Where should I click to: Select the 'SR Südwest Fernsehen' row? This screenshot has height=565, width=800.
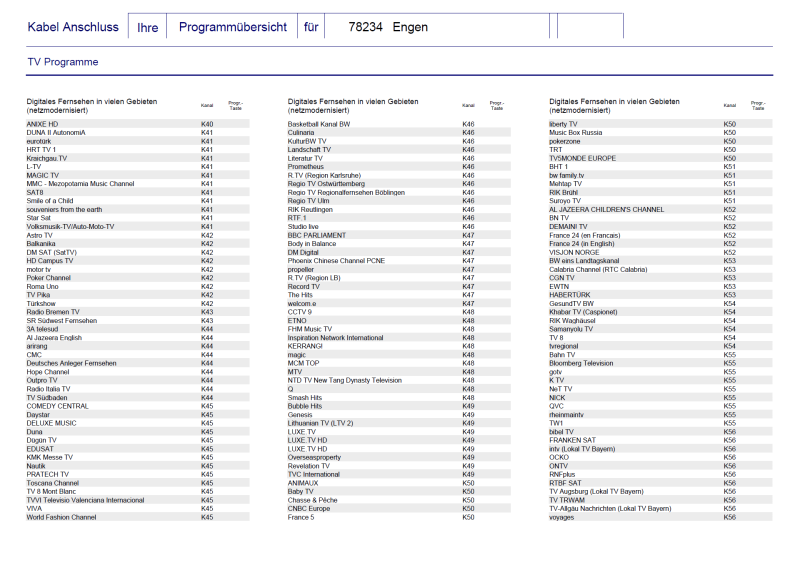(138, 321)
